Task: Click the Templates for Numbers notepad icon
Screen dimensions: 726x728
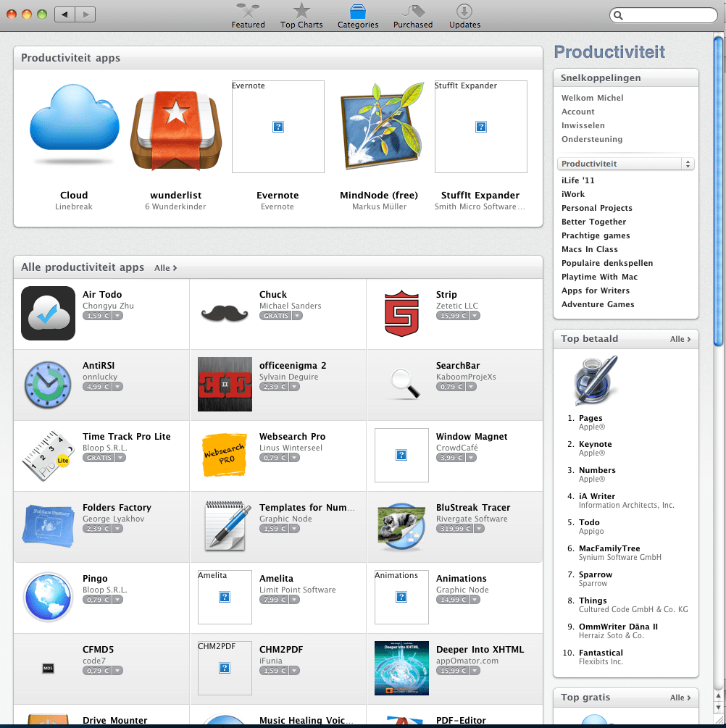Action: point(227,527)
